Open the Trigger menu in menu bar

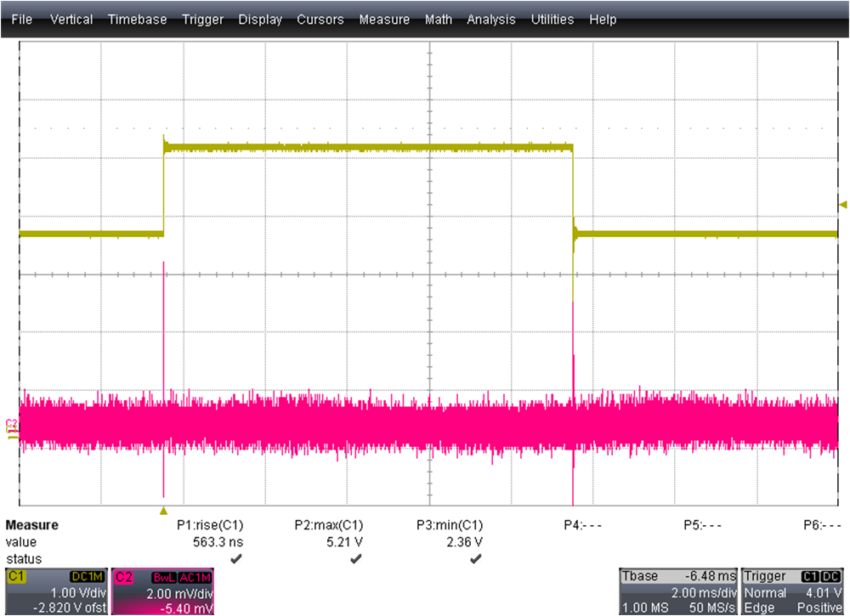203,19
